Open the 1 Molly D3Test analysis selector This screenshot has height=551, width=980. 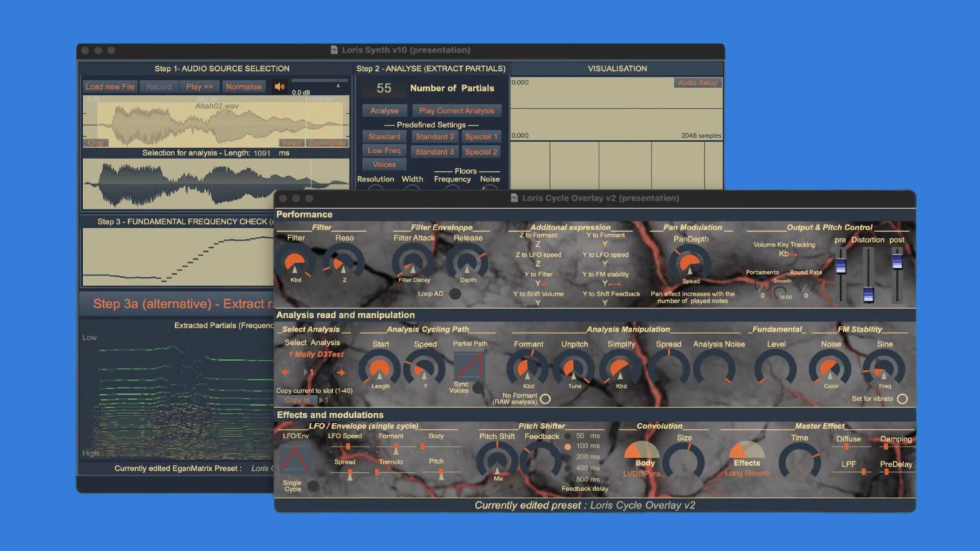[x=316, y=354]
